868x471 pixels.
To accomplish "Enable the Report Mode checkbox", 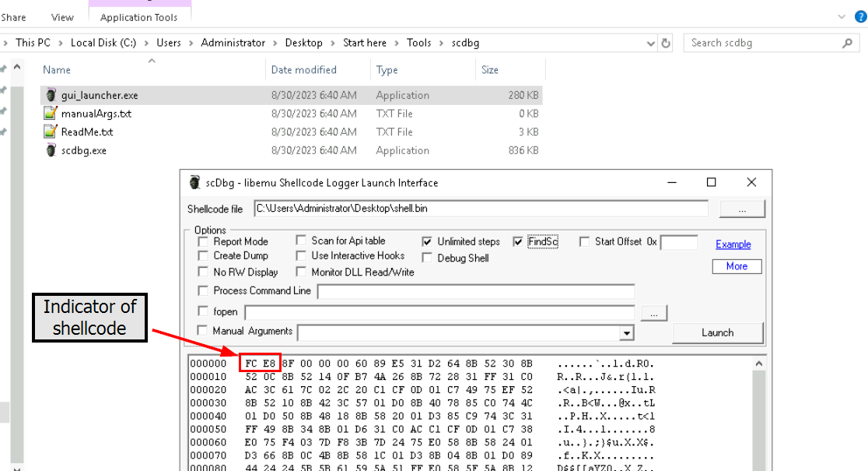I will (204, 242).
